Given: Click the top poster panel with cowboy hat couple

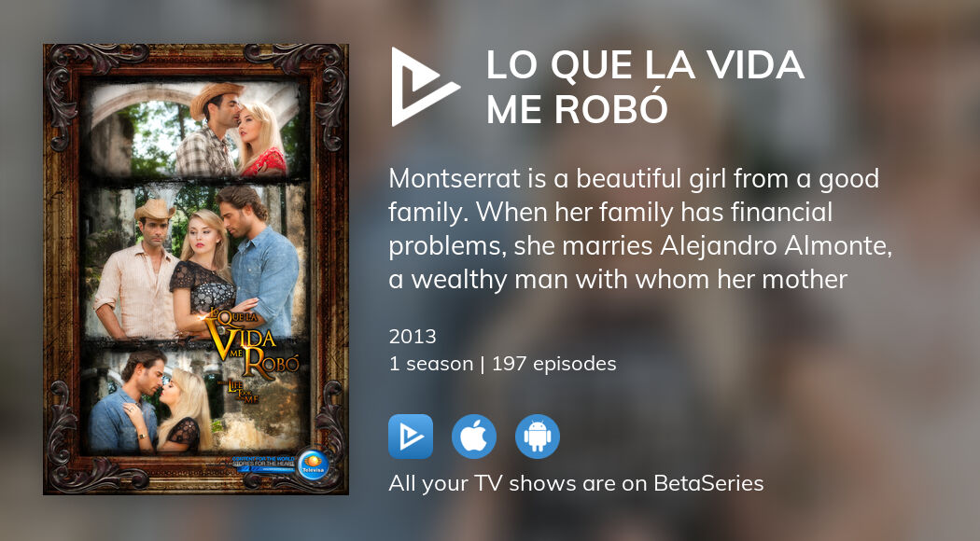Looking at the screenshot, I should 195,130.
